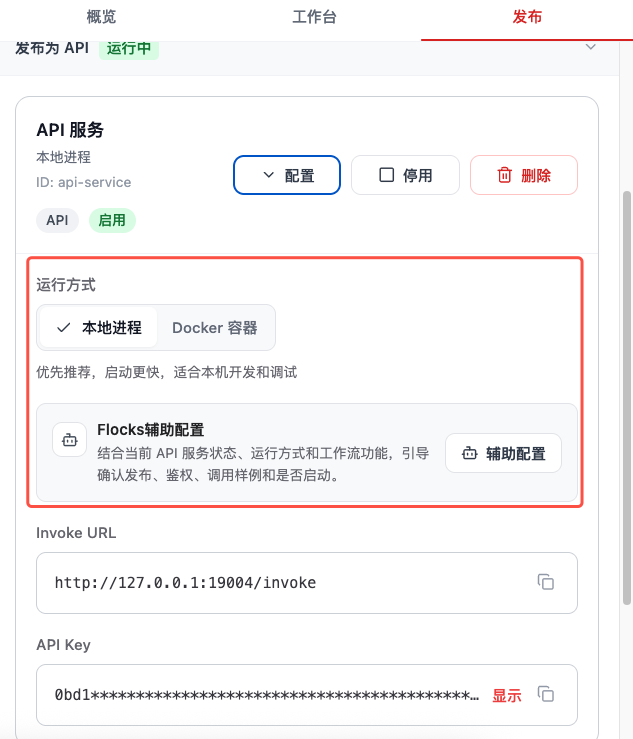Click the 停用 button
This screenshot has width=633, height=739.
(405, 175)
